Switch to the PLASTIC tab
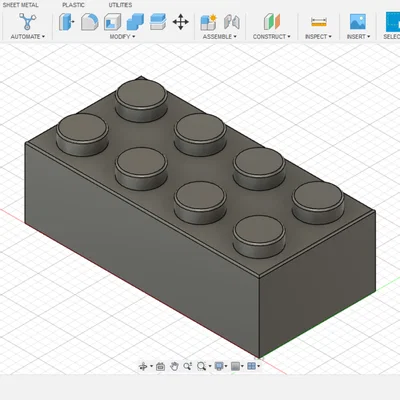 coord(73,5)
